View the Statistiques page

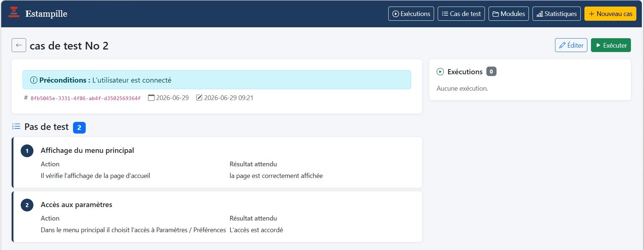(x=556, y=14)
